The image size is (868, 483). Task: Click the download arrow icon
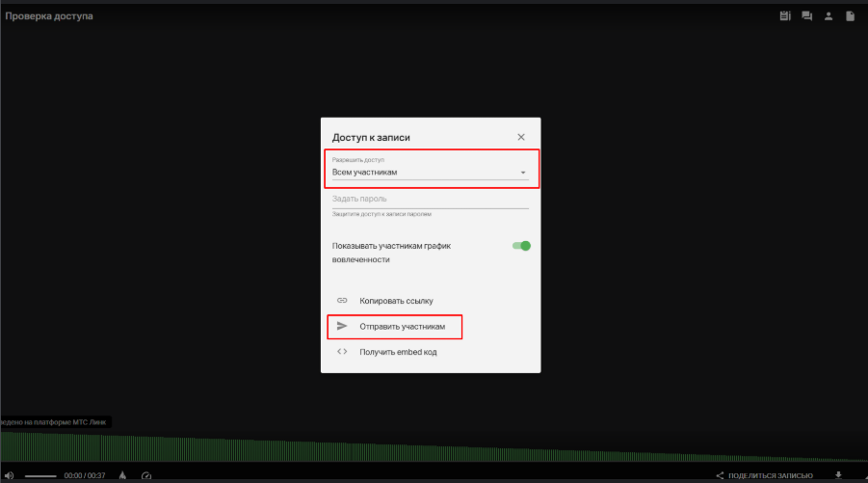point(838,475)
